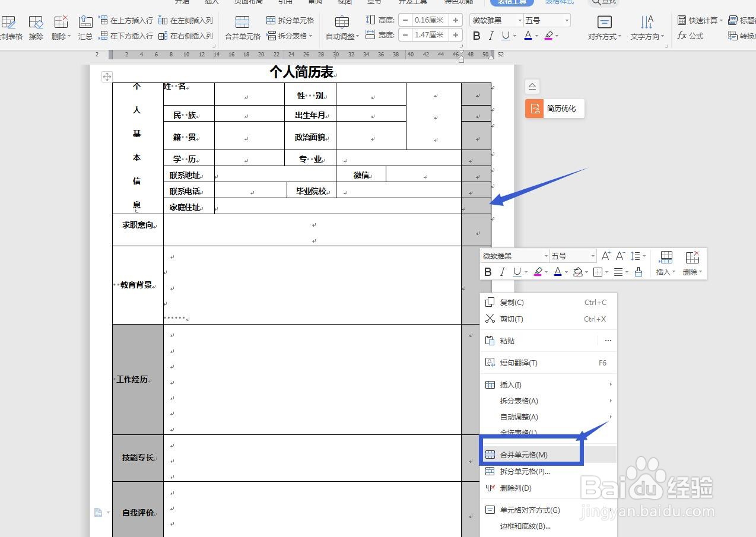Click mini toolbar highlight color swatch
The image size is (756, 537).
click(x=538, y=272)
